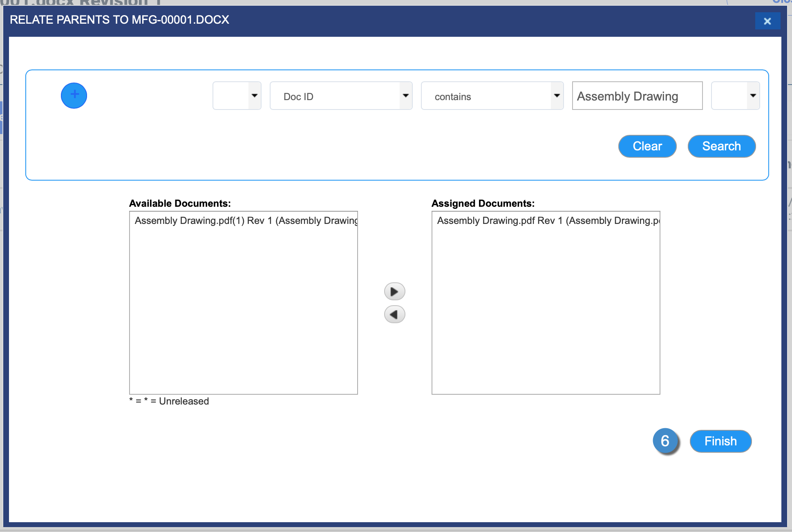
Task: Click the Finish button
Action: (x=720, y=441)
